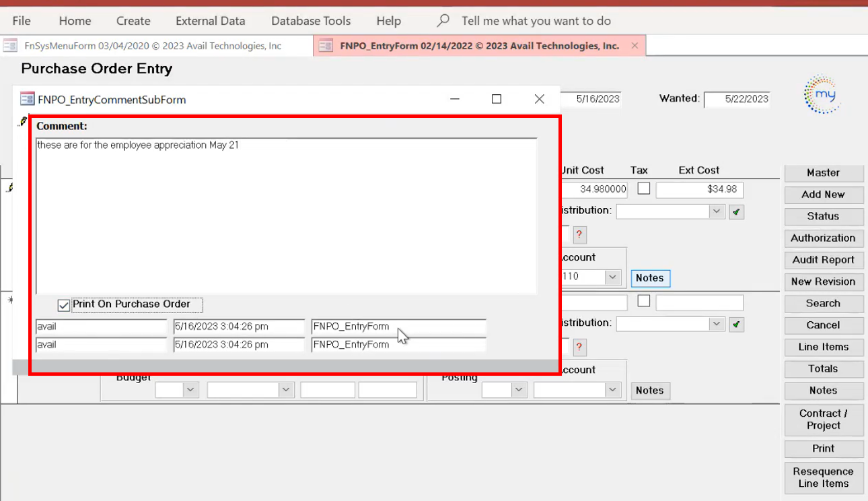Click the green checkmark beside second Distribution field

point(736,325)
